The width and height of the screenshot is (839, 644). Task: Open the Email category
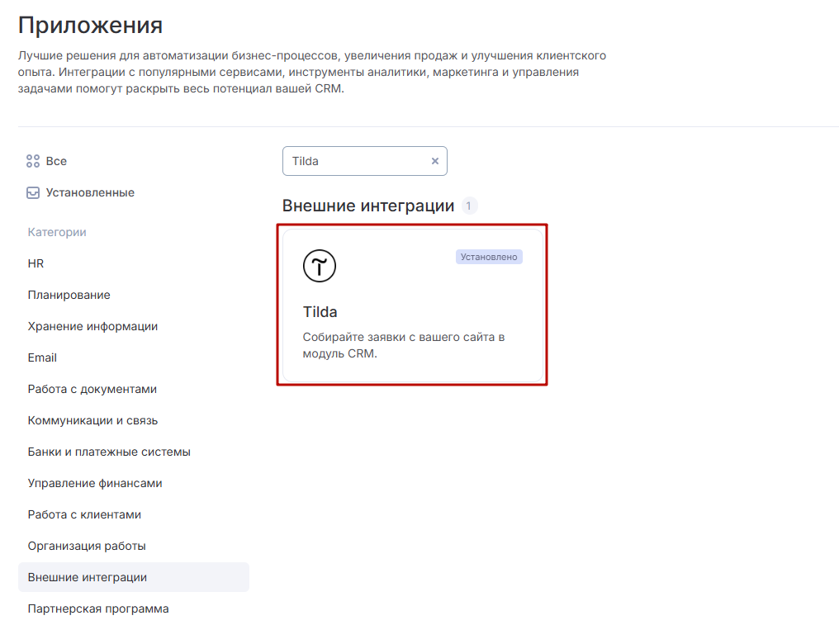pos(42,358)
